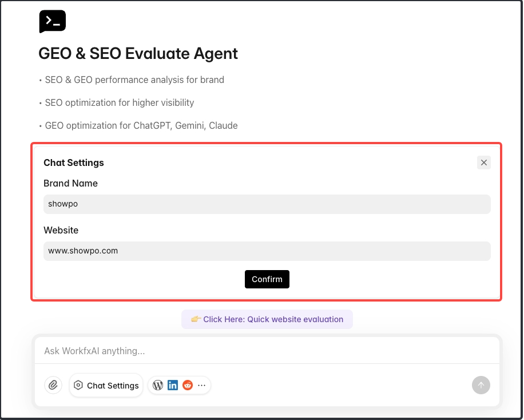Click the hexagon icon beside Chat Settings
Image resolution: width=524 pixels, height=420 pixels.
point(79,385)
